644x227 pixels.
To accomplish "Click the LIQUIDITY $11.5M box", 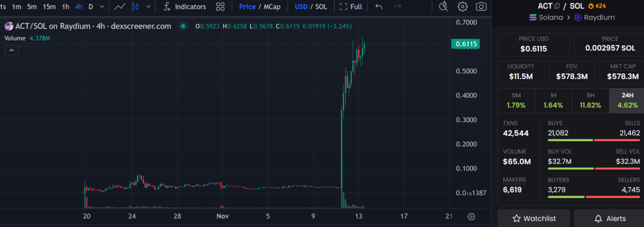I will tap(521, 72).
